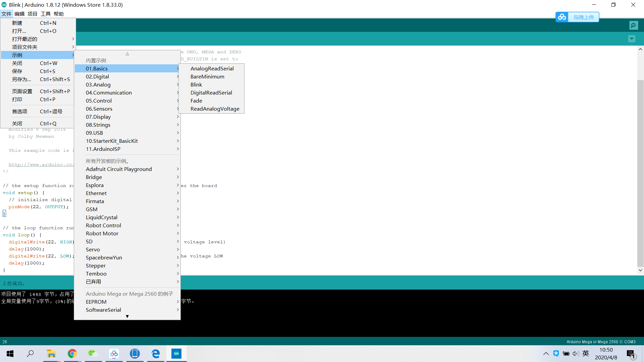Open the editor tab dropdown arrow
Screen dimensions: 644x362
coord(632,39)
